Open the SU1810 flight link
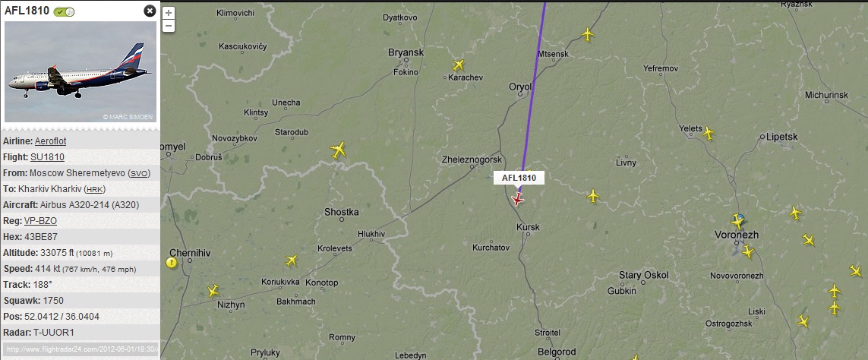 [x=47, y=157]
